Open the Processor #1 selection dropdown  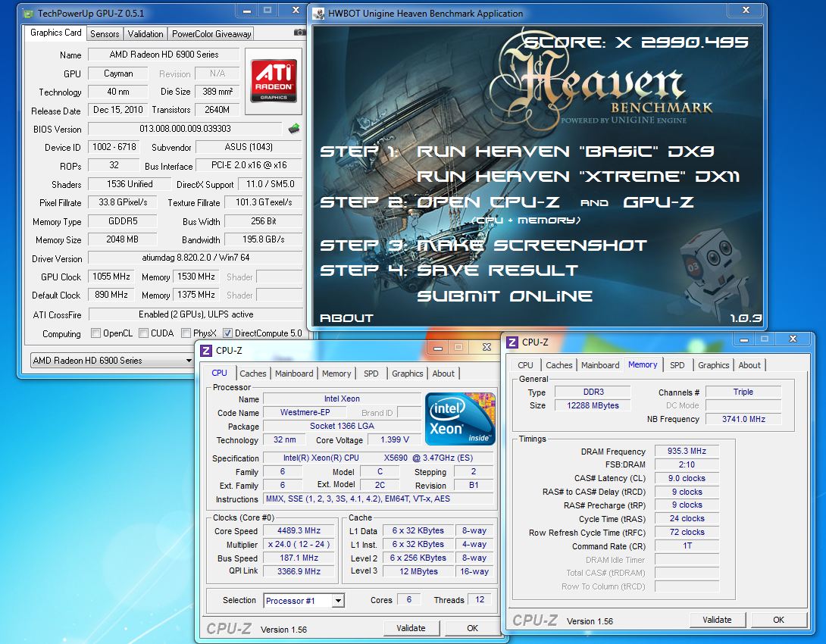(304, 601)
